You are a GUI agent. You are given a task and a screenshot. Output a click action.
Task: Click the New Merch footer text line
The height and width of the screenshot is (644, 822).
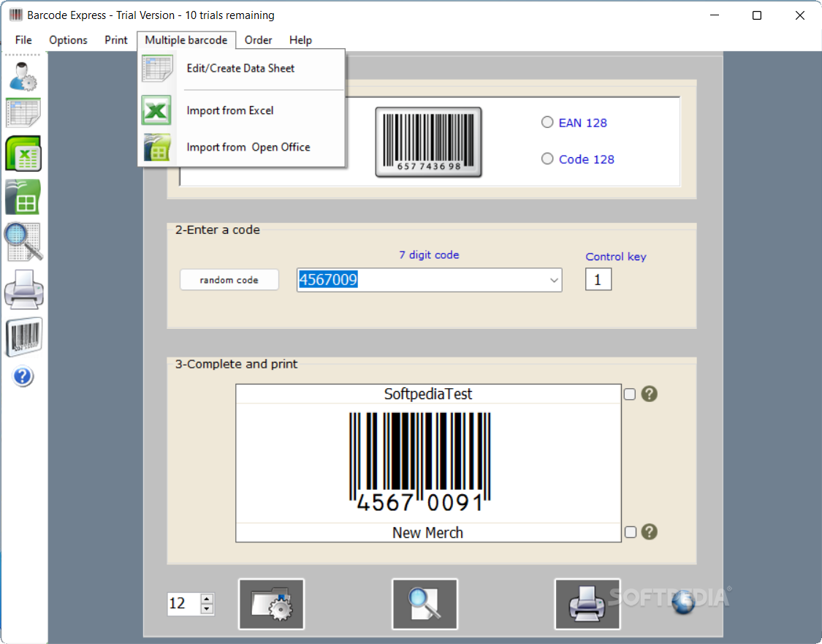(x=428, y=532)
